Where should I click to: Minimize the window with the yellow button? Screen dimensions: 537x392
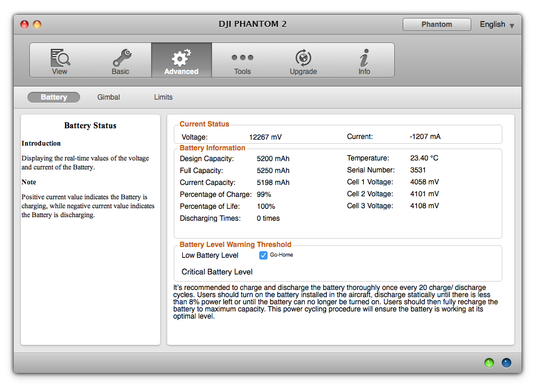pos(37,24)
